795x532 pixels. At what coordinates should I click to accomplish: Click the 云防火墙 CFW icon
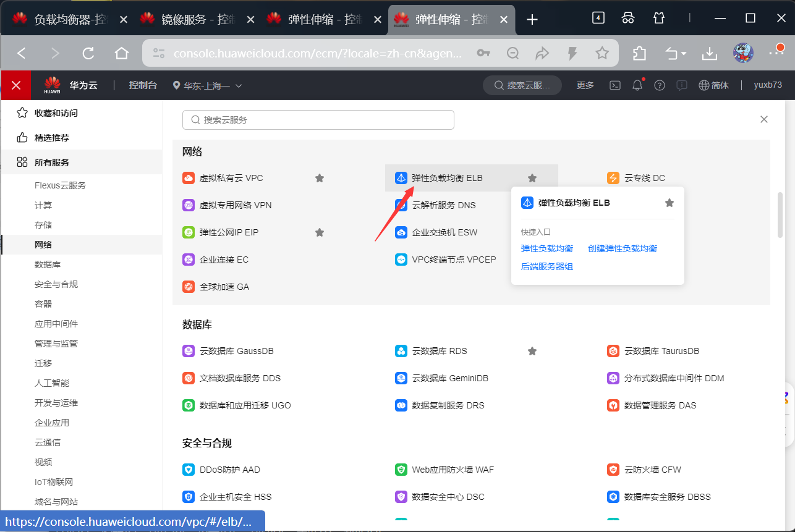pos(613,470)
